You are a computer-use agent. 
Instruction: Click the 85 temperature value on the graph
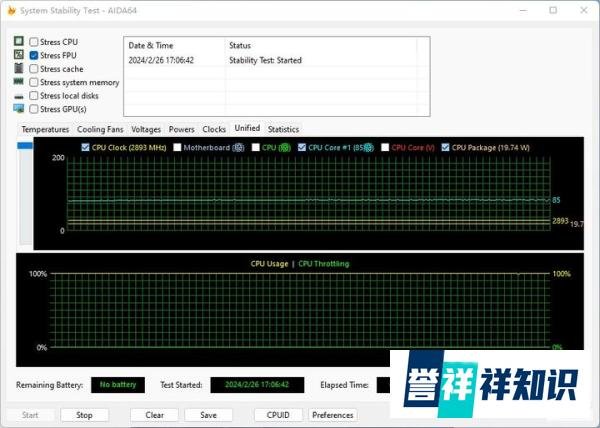point(556,200)
